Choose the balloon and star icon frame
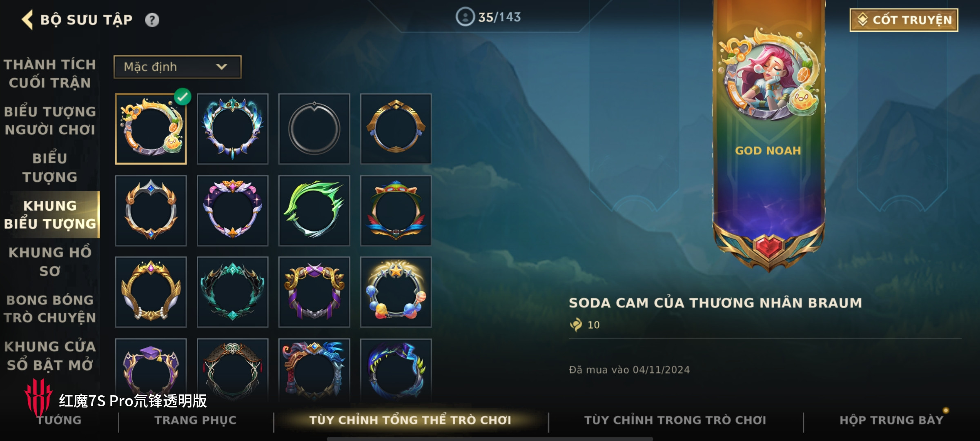 point(396,292)
